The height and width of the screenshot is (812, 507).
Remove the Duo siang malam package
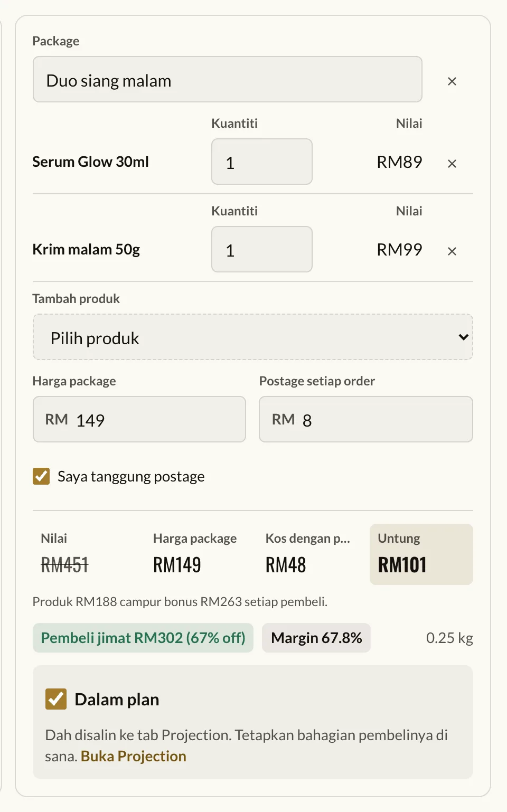[x=452, y=81]
